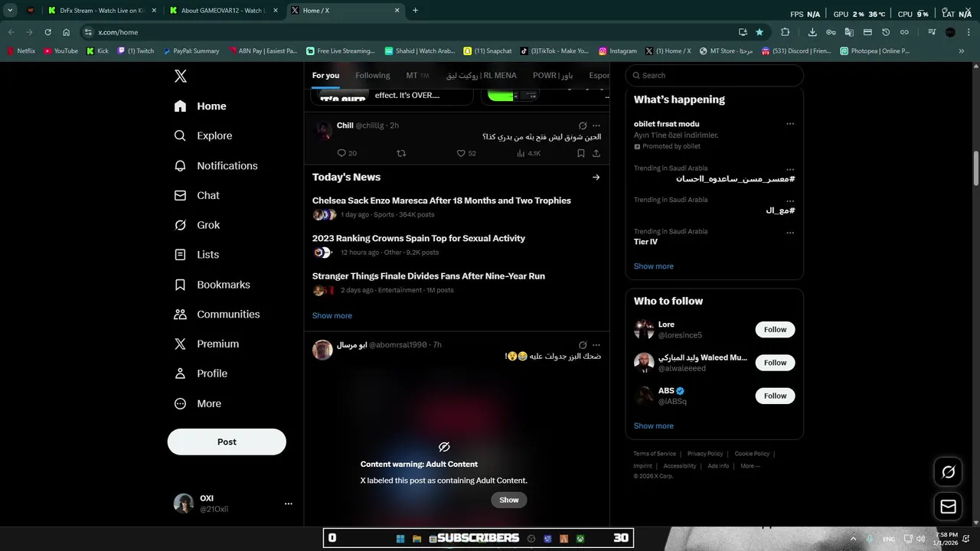Screen dimensions: 980x551
Task: Click the Search field on X
Action: (x=714, y=76)
